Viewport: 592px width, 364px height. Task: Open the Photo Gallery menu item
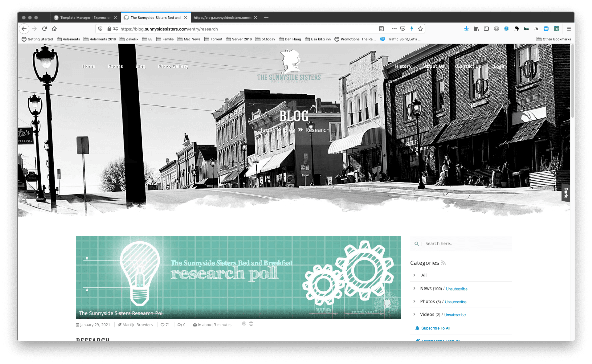(173, 66)
